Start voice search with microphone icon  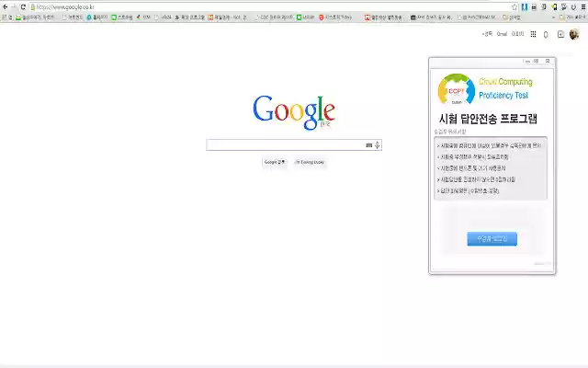378,145
